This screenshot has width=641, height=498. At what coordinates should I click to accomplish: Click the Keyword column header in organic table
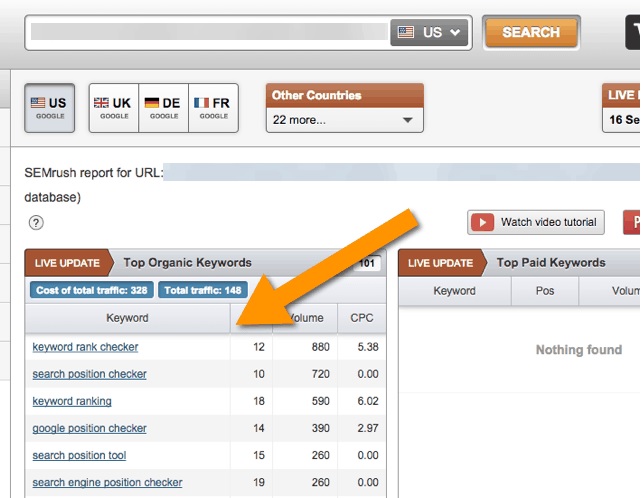pos(127,318)
